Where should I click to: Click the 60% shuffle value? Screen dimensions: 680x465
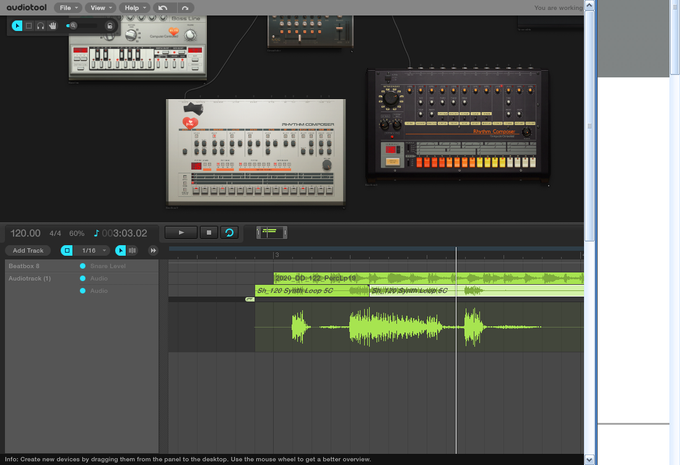point(77,233)
